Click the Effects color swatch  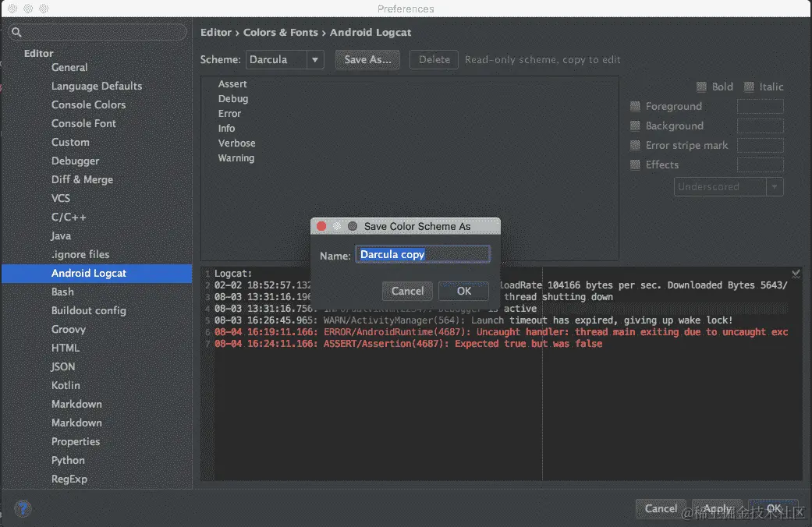761,164
